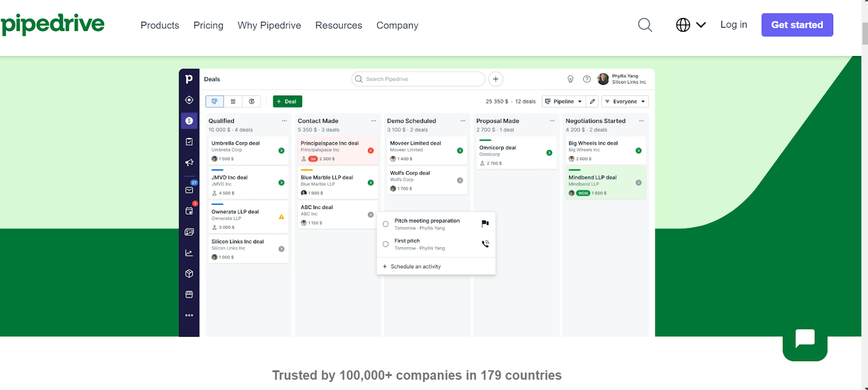Click the ABC Inc deal title
Viewport: 868px width, 390px height.
tap(317, 207)
